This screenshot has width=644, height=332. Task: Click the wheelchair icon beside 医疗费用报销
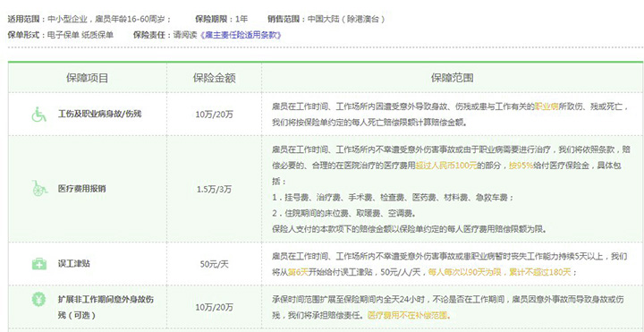39,189
